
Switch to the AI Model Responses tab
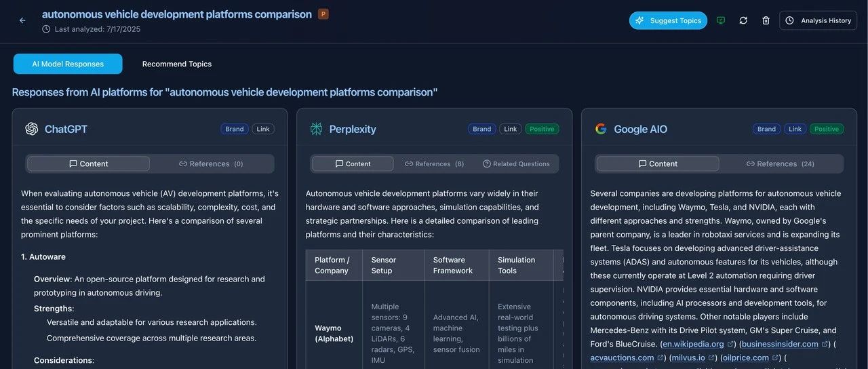(68, 64)
